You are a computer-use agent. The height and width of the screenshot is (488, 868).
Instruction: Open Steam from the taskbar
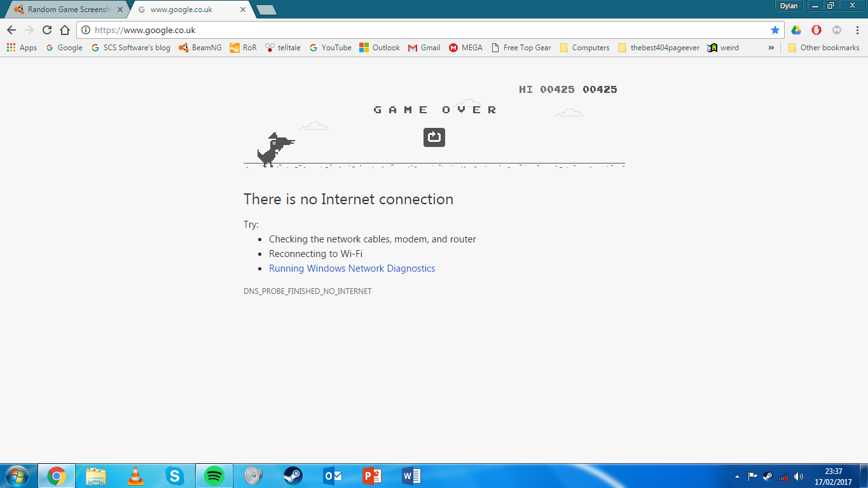(x=293, y=475)
